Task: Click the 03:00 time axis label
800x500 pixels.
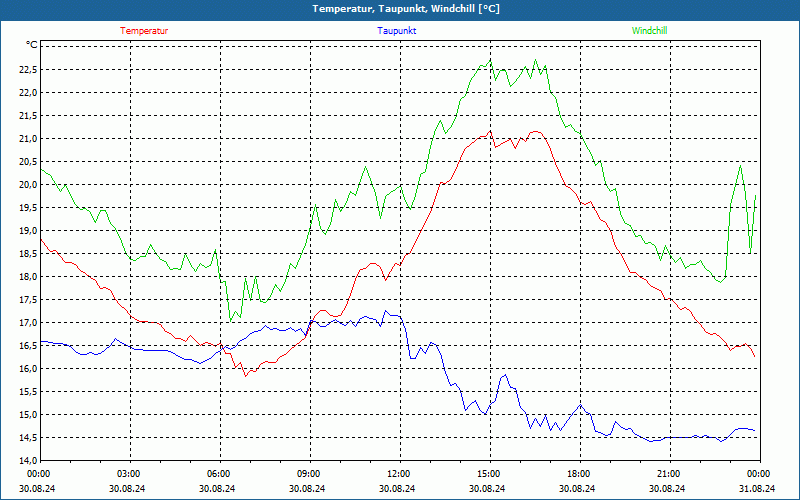Action: click(128, 474)
